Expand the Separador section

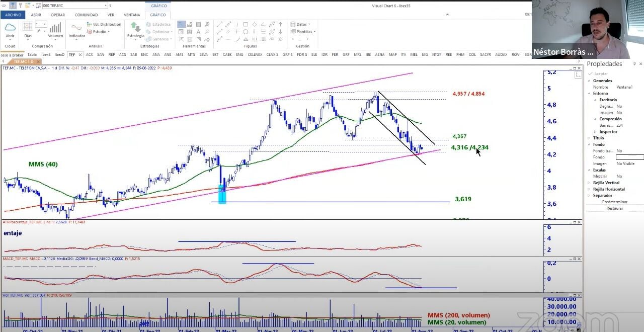point(590,195)
